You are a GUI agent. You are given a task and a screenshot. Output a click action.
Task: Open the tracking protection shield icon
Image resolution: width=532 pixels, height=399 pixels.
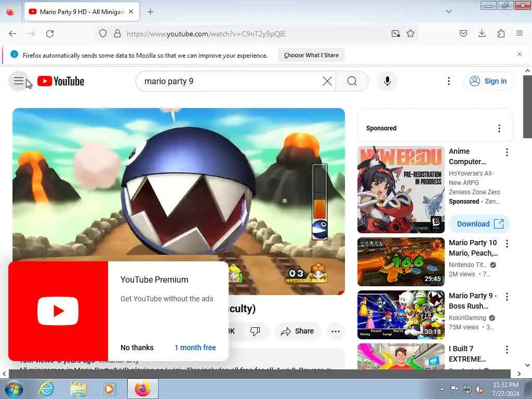point(103,34)
